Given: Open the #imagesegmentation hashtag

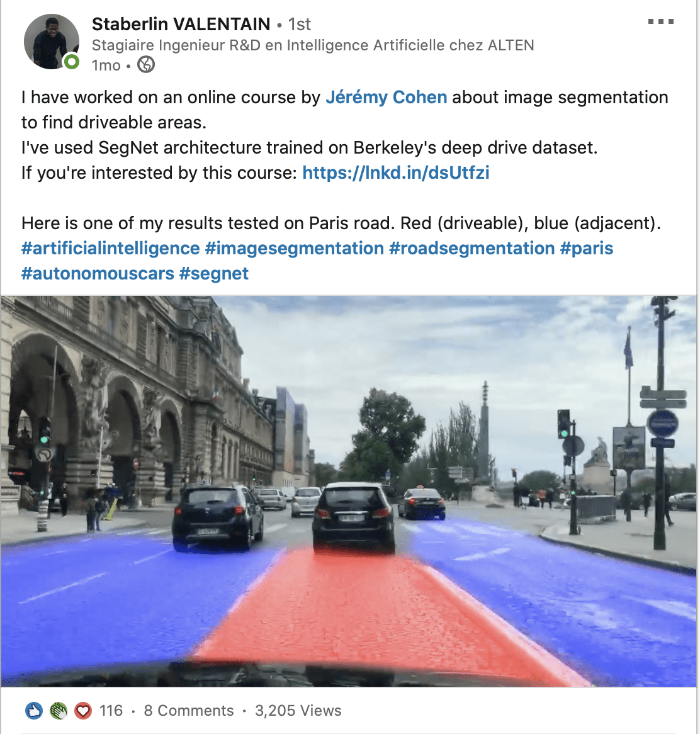Looking at the screenshot, I should pyautogui.click(x=295, y=249).
